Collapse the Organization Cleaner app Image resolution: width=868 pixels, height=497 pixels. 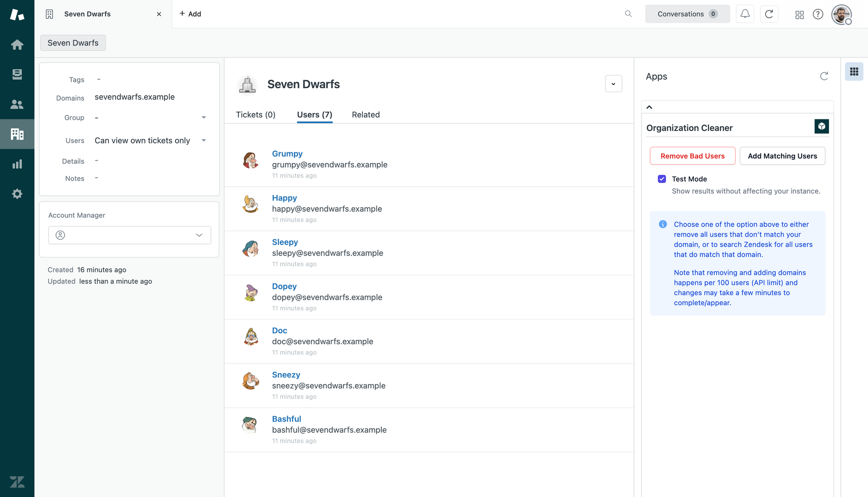click(x=649, y=107)
